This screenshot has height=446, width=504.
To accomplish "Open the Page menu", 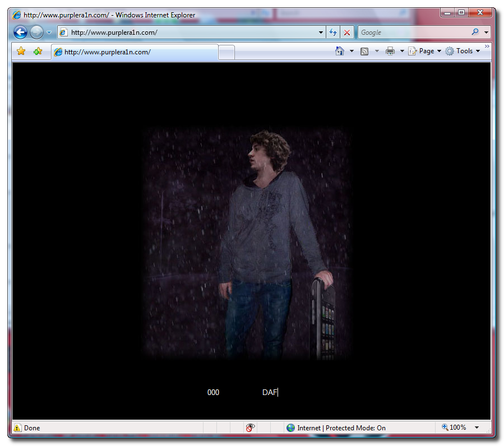I will tap(425, 51).
